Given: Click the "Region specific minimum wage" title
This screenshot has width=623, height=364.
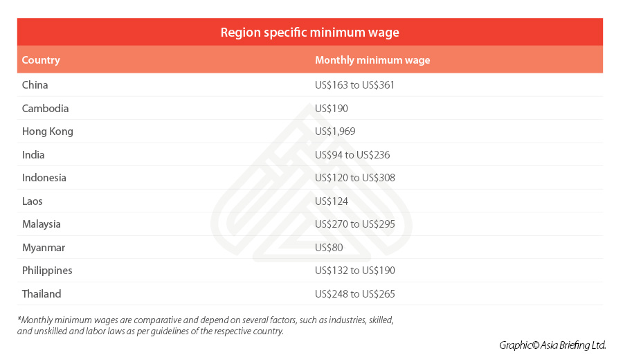Looking at the screenshot, I should point(309,33).
